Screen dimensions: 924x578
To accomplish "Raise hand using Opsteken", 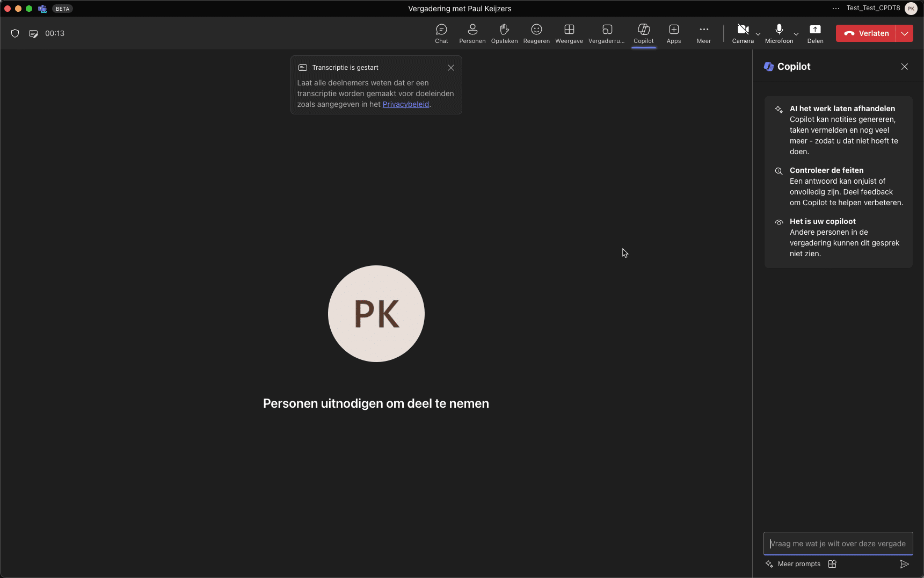I will click(504, 33).
